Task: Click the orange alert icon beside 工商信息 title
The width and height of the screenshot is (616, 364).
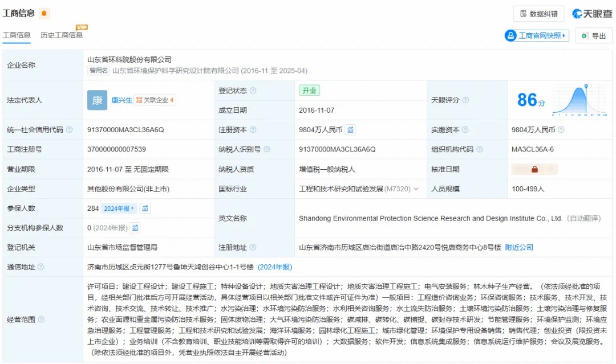Action: pos(44,14)
